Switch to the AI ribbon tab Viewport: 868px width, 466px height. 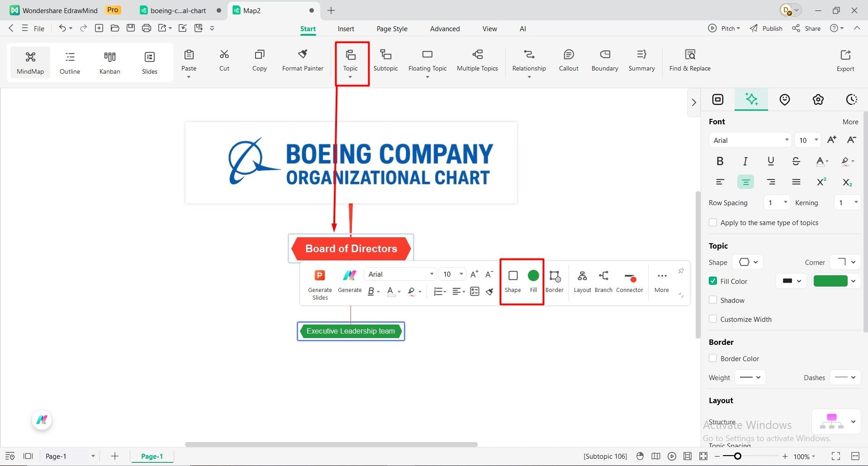(x=523, y=28)
